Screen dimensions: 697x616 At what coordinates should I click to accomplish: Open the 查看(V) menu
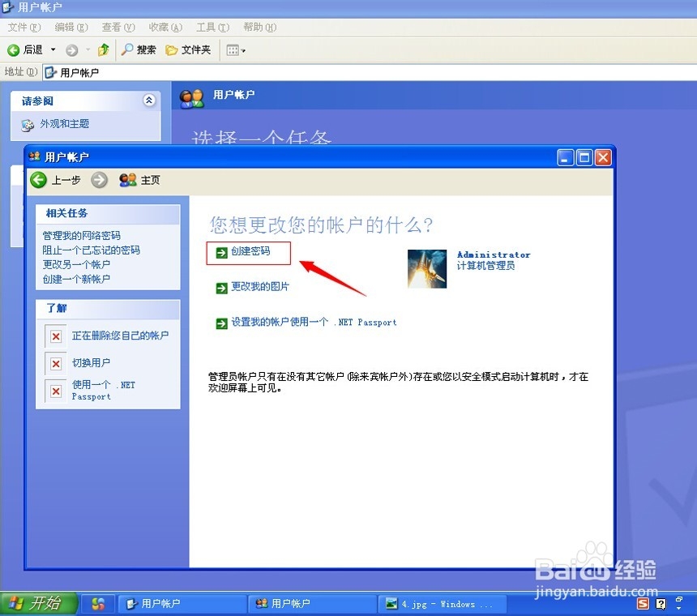click(118, 28)
